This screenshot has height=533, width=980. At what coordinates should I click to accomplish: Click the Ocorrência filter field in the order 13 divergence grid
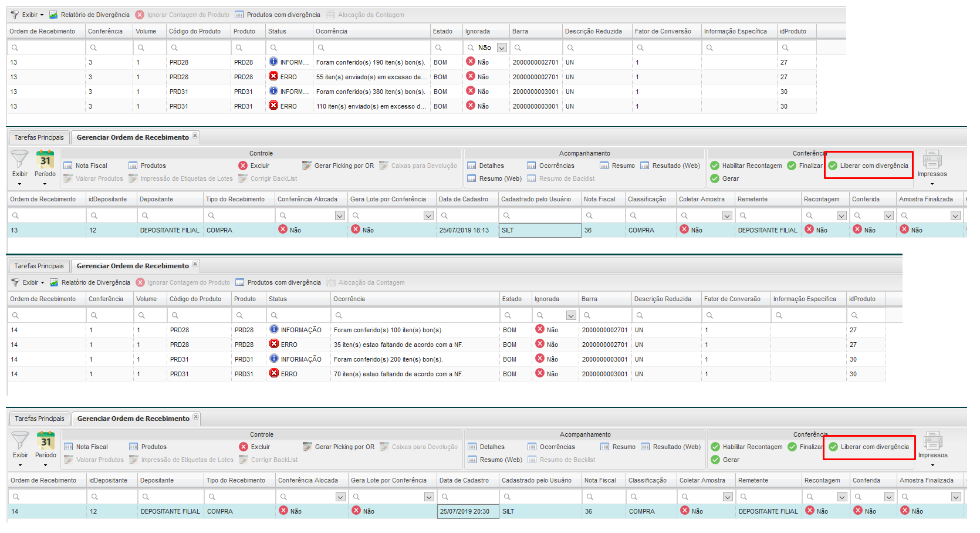pos(371,48)
